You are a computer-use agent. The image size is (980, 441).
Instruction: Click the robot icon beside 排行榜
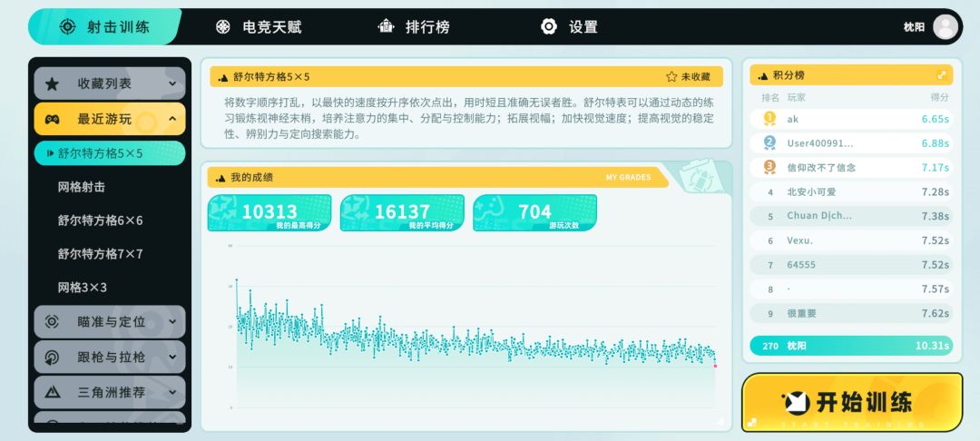tap(387, 26)
